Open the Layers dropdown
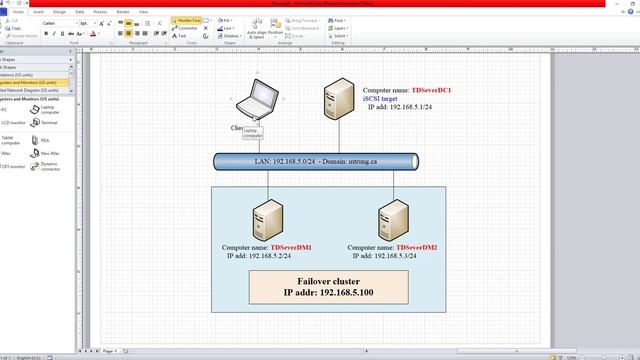The width and height of the screenshot is (640, 360). (x=338, y=28)
